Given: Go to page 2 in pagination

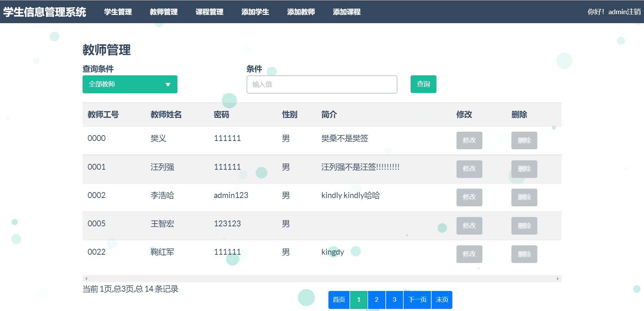Looking at the screenshot, I should click(376, 300).
